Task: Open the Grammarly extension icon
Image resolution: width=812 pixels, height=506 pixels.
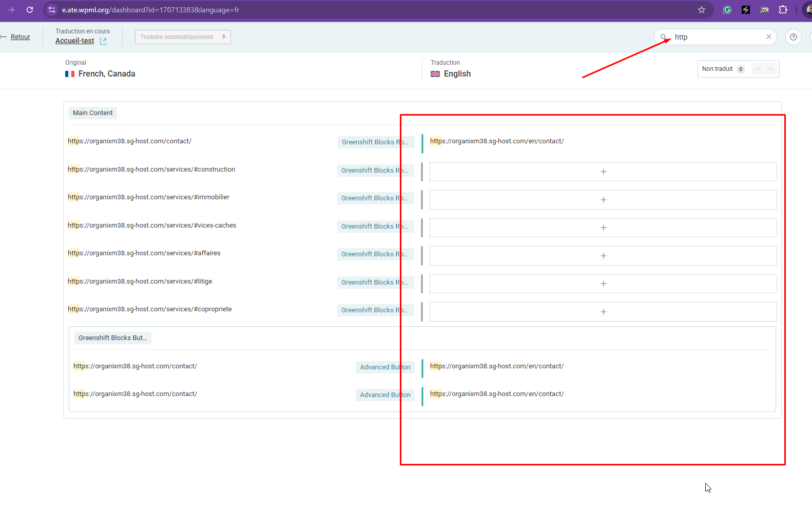Action: click(727, 10)
